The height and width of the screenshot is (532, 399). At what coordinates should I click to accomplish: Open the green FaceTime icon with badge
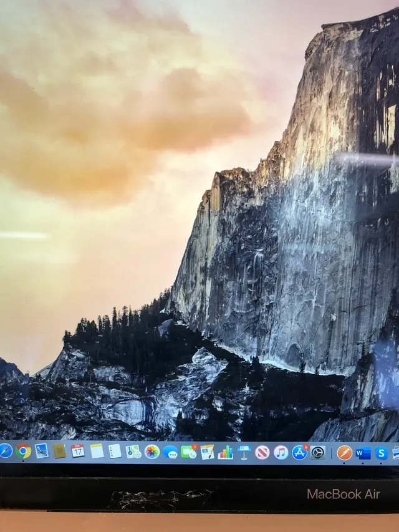[189, 452]
